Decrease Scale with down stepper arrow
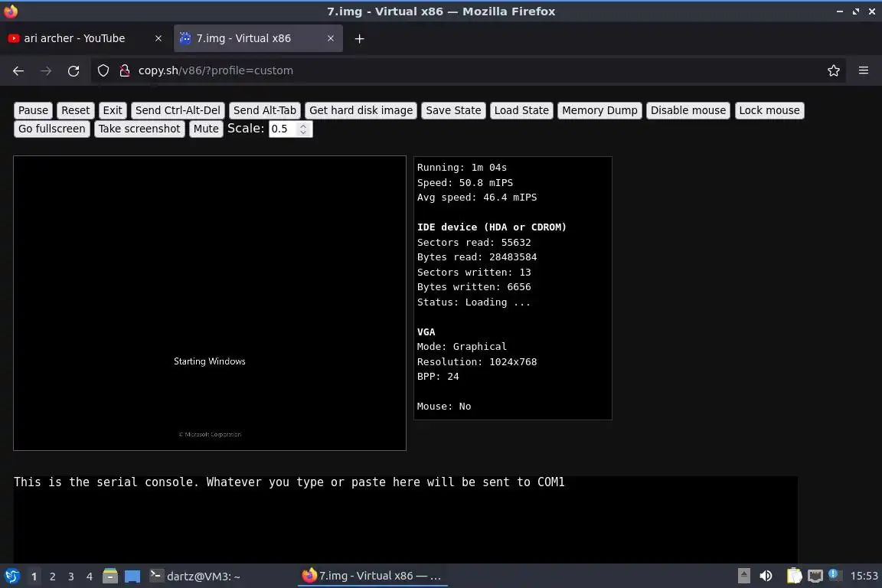This screenshot has height=588, width=882. tap(303, 132)
